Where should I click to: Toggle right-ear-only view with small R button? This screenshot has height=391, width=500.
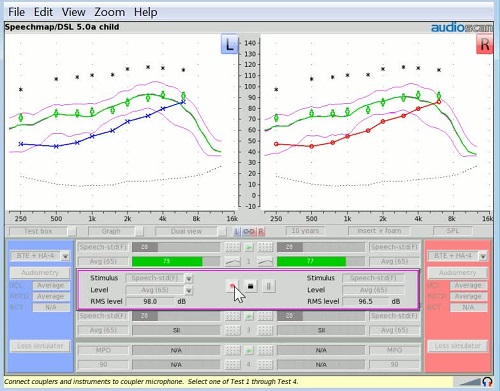[x=261, y=231]
